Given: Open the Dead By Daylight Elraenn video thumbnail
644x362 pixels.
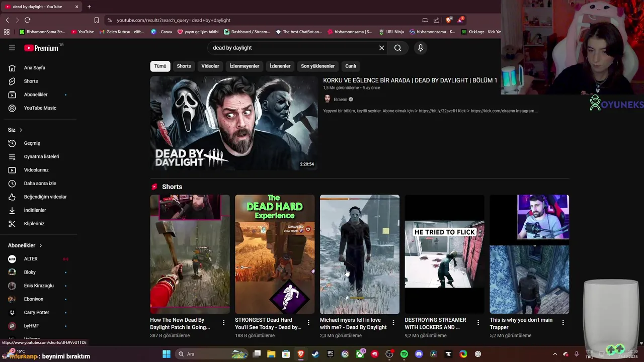Looking at the screenshot, I should (234, 123).
